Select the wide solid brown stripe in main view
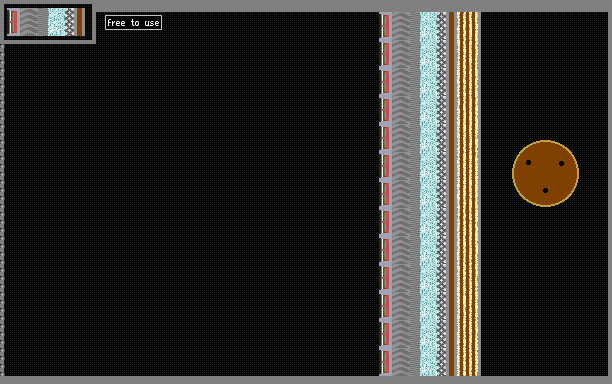Viewport: 612px width, 384px height. (452, 194)
